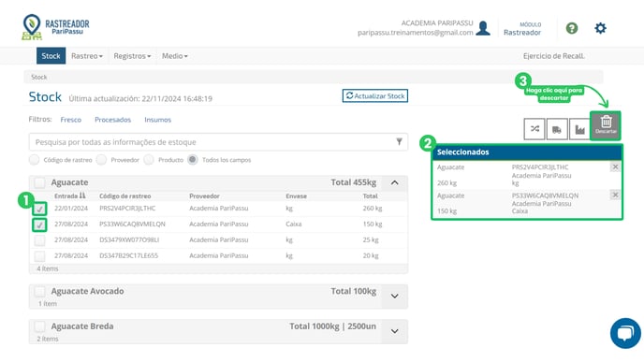
Task: Filter by Insumos
Action: point(157,120)
